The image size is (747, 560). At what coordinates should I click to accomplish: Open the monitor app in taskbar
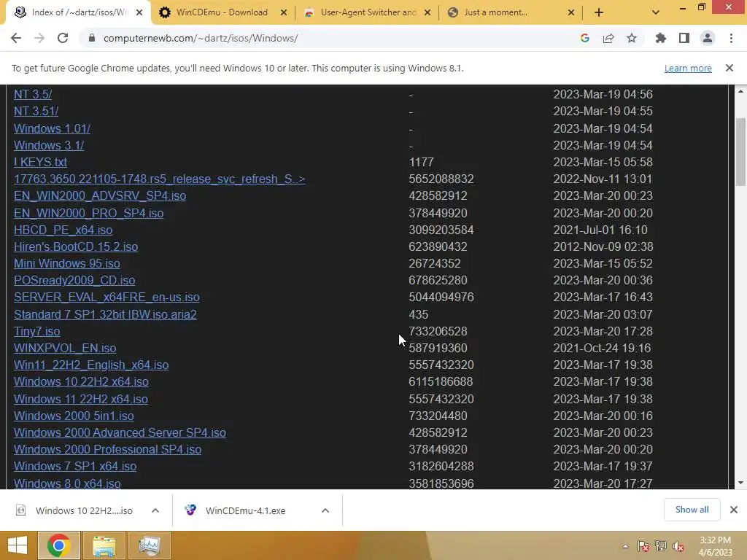click(x=149, y=545)
